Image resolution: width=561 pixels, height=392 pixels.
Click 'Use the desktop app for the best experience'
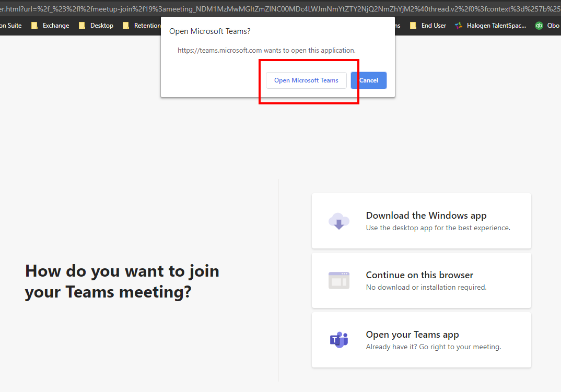(438, 228)
